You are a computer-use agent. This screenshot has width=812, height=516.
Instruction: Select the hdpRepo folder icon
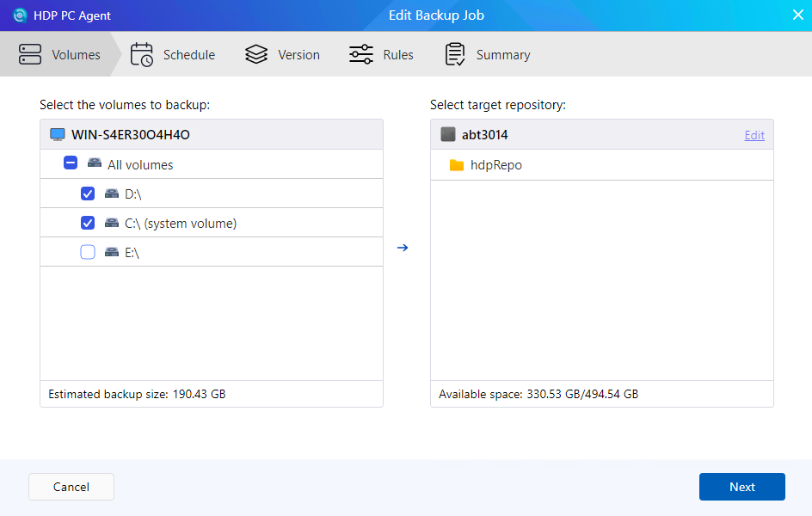457,165
